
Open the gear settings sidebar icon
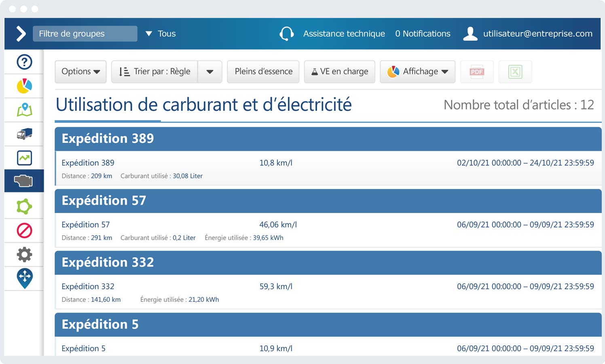(x=24, y=254)
